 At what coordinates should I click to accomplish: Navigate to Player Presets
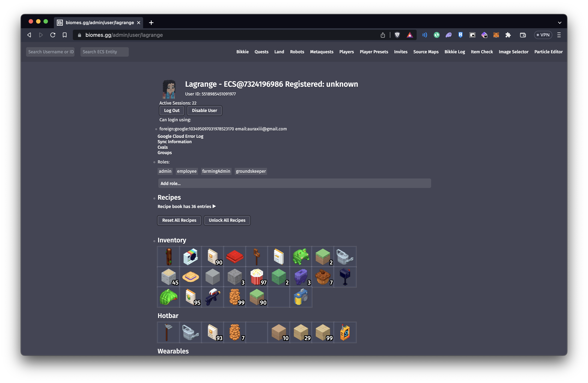374,52
